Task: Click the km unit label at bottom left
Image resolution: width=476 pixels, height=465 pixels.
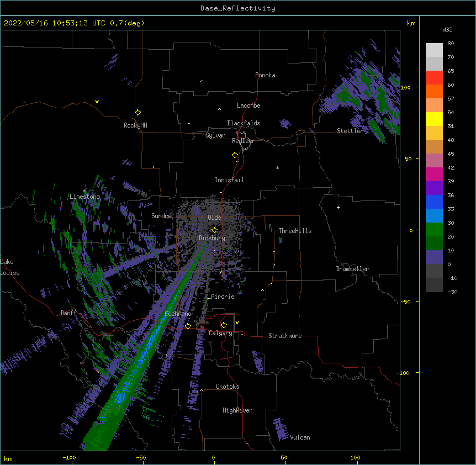Action: (8, 459)
